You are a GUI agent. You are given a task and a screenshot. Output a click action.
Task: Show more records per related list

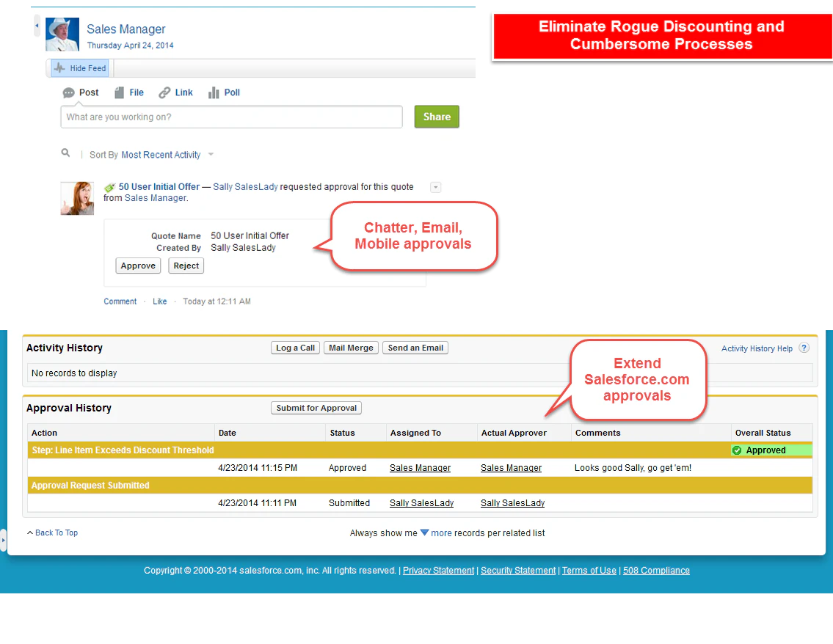pos(441,533)
